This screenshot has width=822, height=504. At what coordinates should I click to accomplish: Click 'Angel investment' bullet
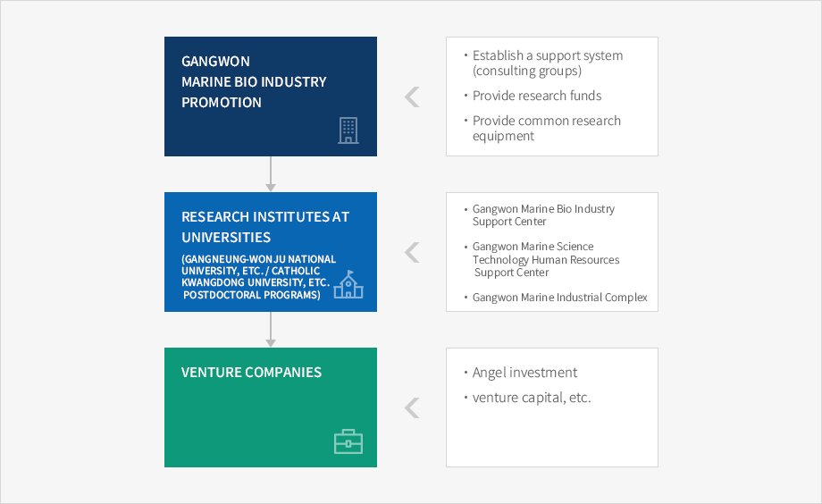pos(524,373)
